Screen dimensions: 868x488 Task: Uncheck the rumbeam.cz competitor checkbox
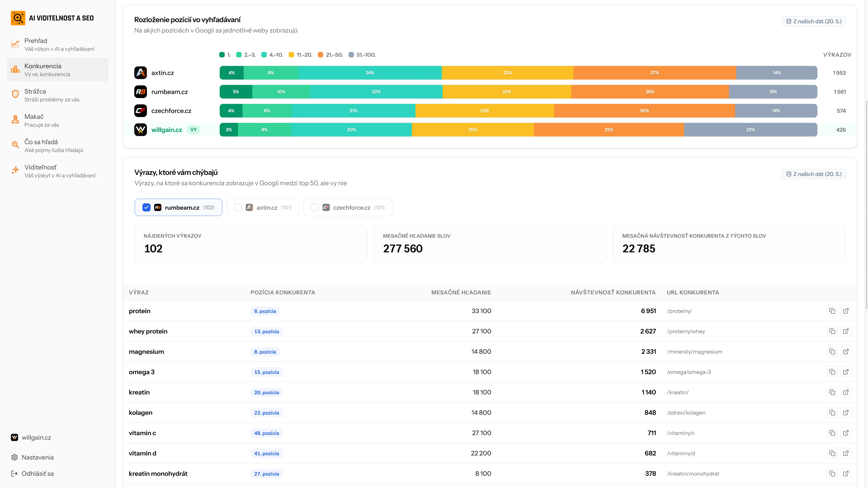coord(146,207)
